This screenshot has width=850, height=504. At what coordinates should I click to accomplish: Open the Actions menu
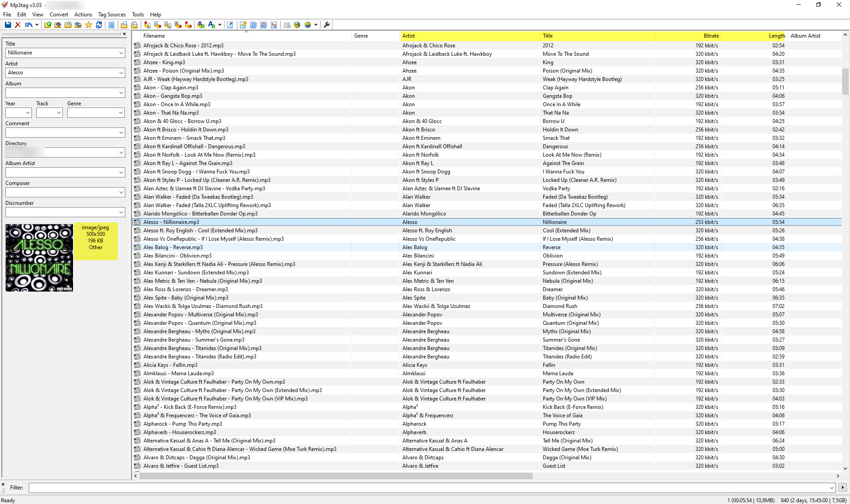pos(83,15)
